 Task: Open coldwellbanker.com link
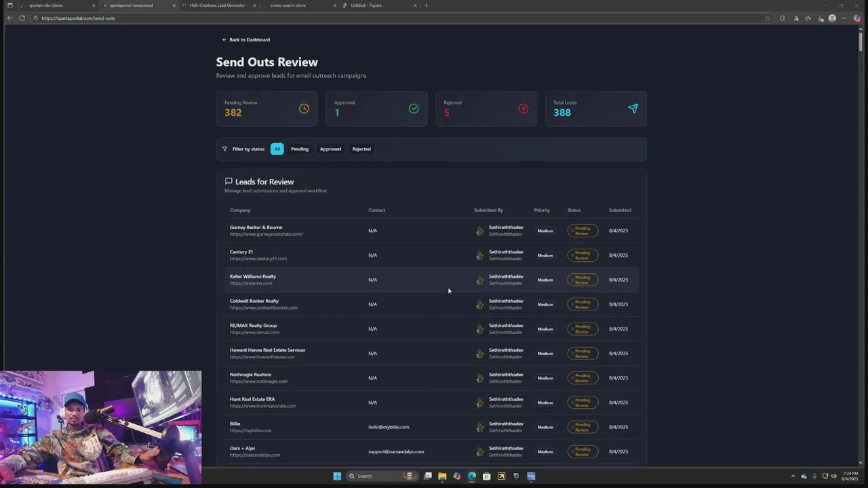pos(264,308)
